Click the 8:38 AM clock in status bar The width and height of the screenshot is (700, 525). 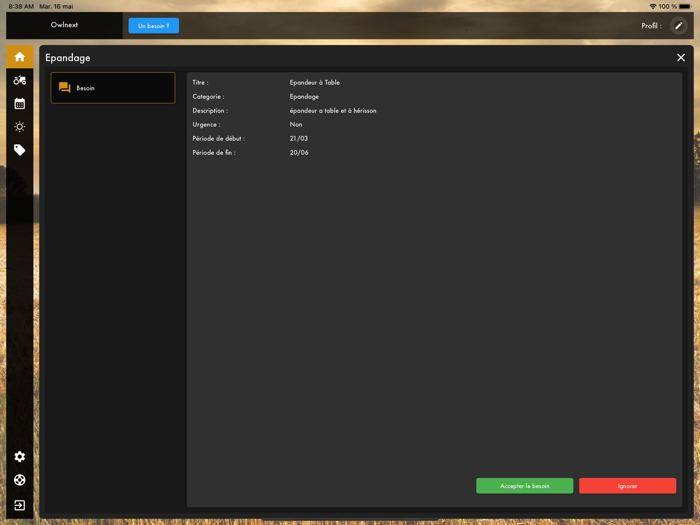pos(21,6)
